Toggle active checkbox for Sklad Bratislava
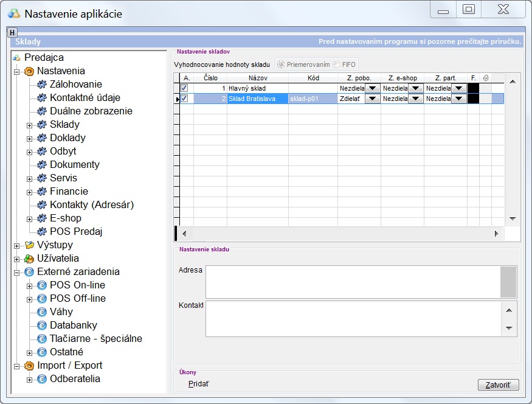The width and height of the screenshot is (532, 404). pyautogui.click(x=184, y=99)
